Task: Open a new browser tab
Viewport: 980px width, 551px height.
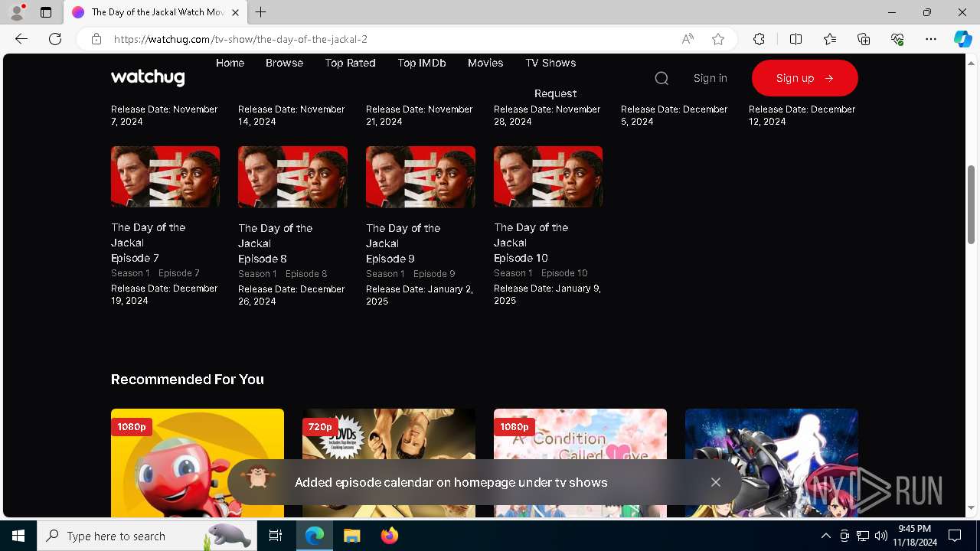Action: click(x=261, y=12)
